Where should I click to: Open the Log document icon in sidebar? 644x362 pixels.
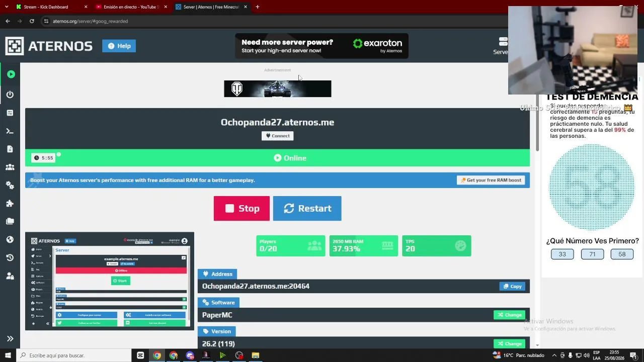[10, 149]
